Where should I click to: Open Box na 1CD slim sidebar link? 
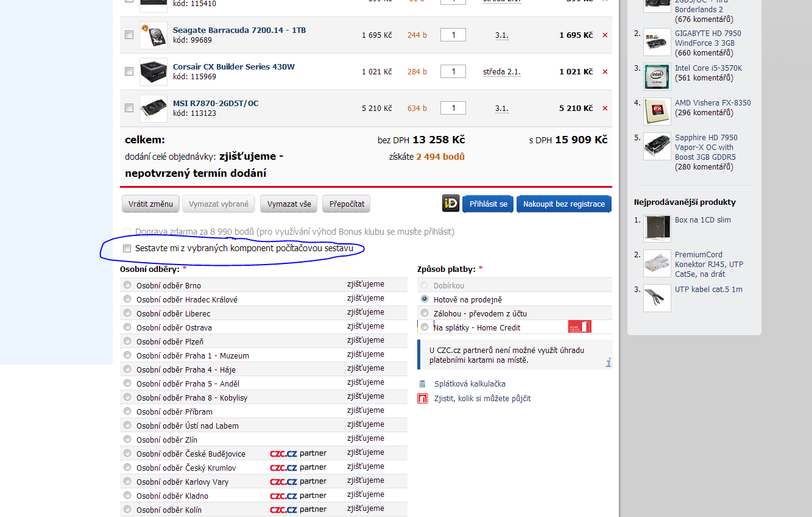[703, 220]
